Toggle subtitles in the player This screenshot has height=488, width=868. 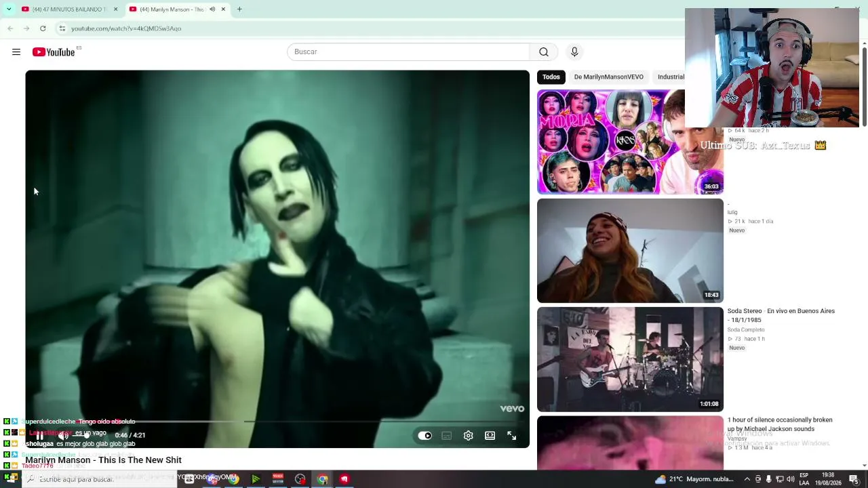tap(446, 436)
